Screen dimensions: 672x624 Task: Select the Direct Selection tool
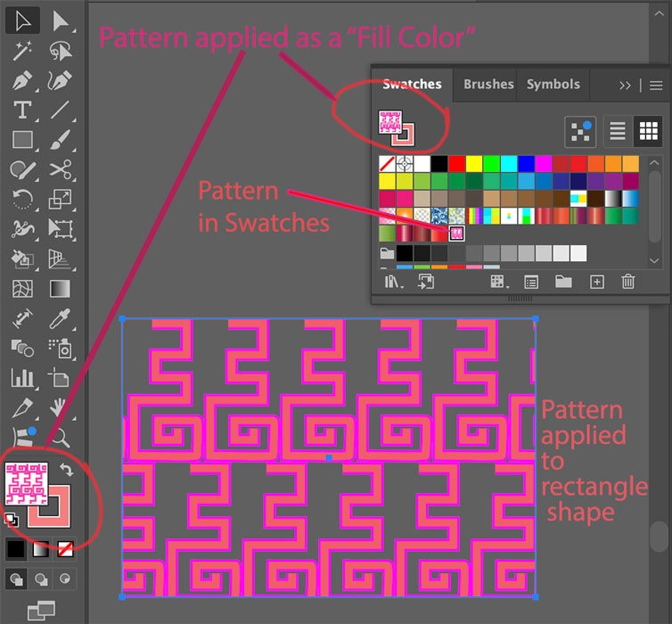(x=60, y=21)
